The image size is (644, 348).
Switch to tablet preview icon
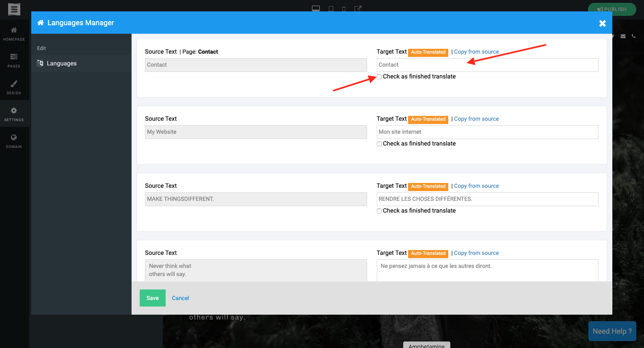tap(331, 9)
